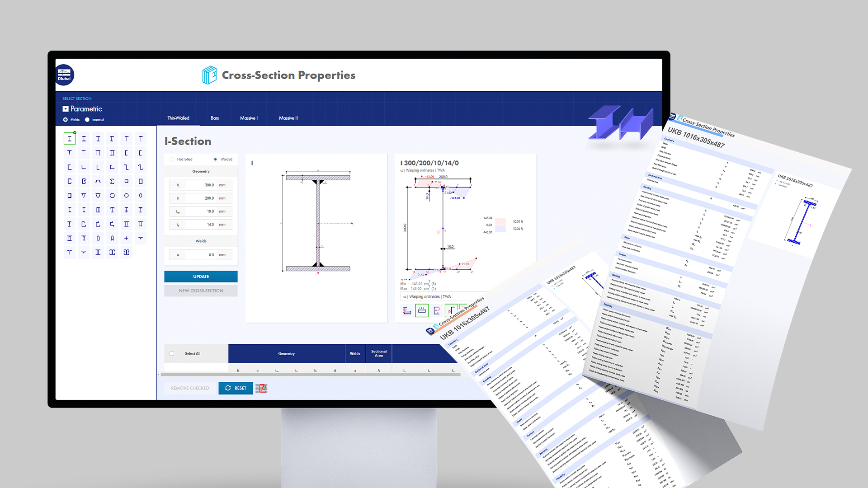Click the UPDATE button
This screenshot has height=488, width=868.
(x=200, y=276)
